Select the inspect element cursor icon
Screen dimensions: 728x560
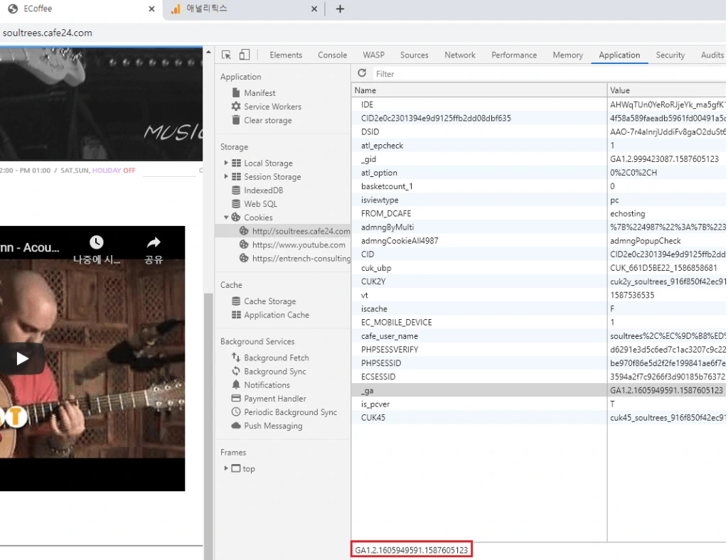coord(226,55)
